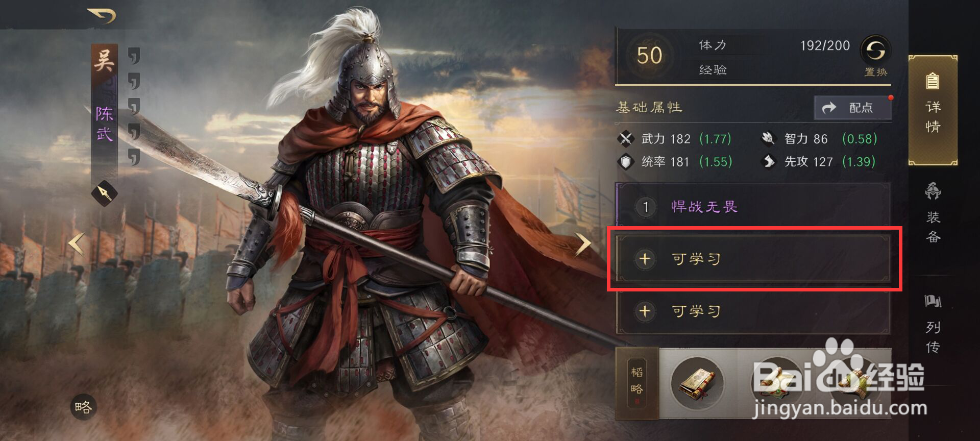Click the 配点 allocate points button
This screenshot has height=441, width=980.
tap(852, 108)
